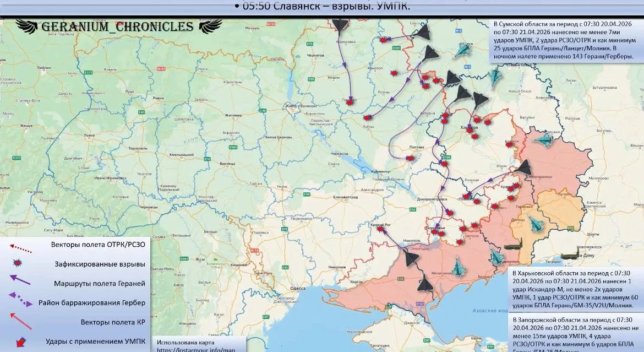Open the lostarmour.info map source link
This screenshot has height=352, width=644.
pos(196,349)
